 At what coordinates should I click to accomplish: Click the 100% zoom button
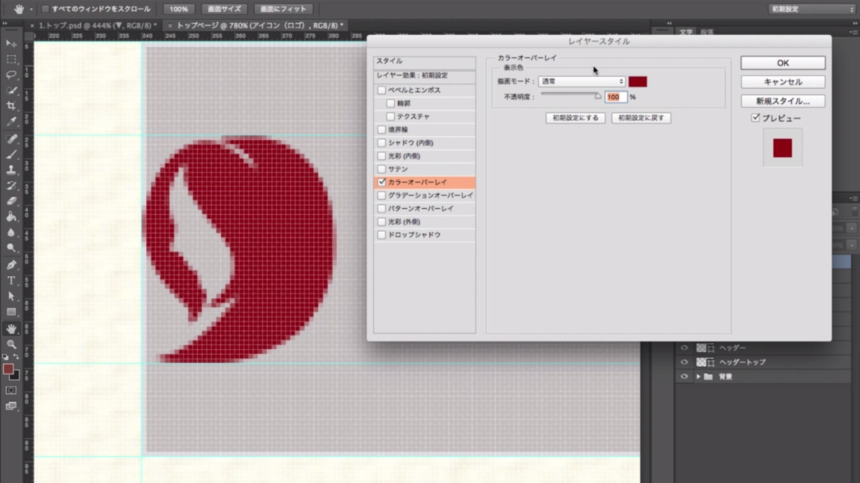coord(178,9)
